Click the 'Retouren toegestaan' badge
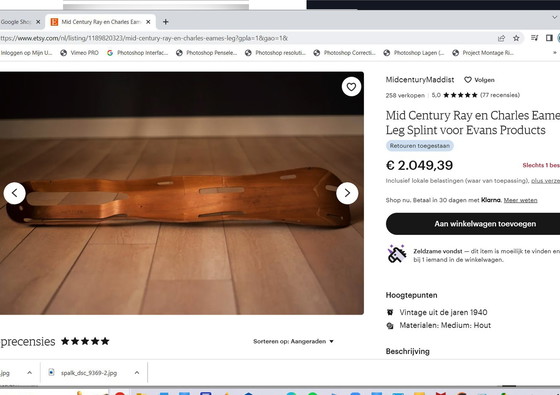 [420, 146]
